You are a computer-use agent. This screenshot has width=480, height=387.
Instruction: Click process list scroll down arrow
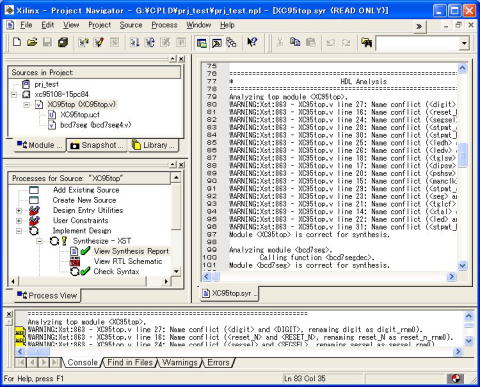(x=176, y=271)
